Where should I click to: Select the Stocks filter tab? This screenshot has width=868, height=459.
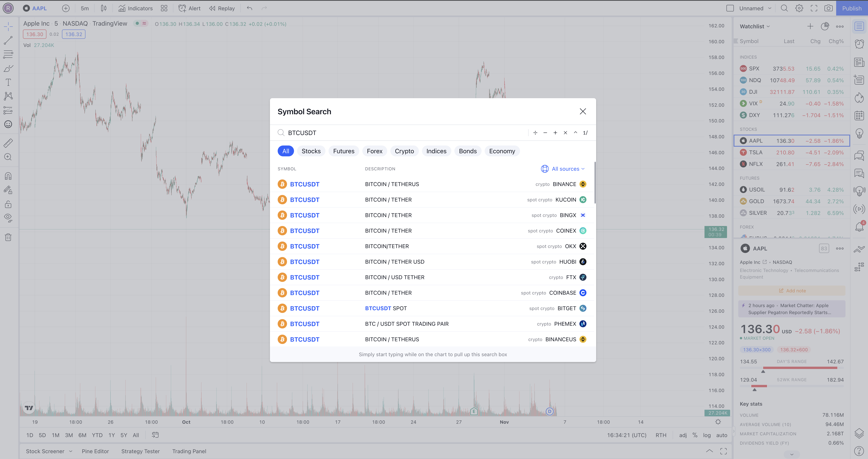pyautogui.click(x=311, y=151)
